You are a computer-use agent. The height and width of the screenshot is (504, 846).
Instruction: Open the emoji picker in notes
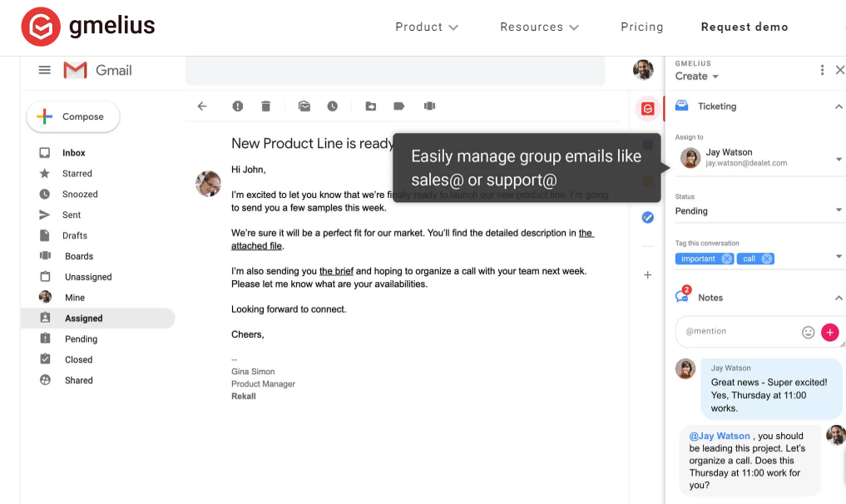point(808,332)
